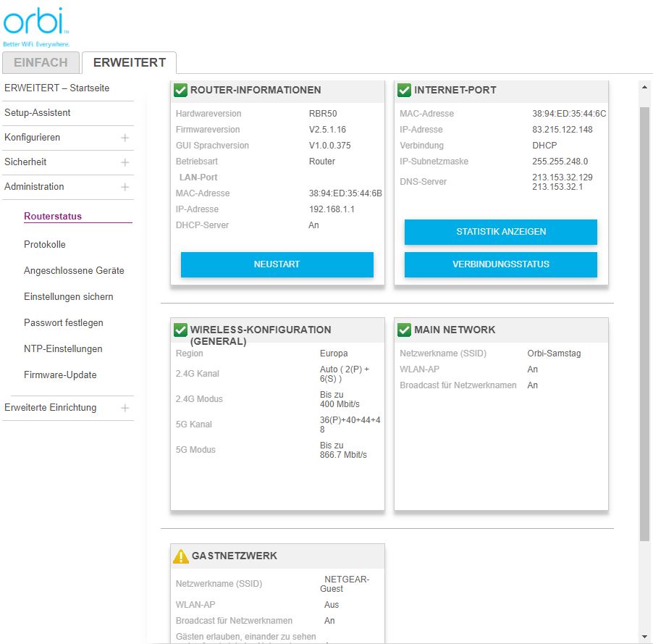Open the Setup-Assistent menu item
Screen dimensions: 653x644
[x=38, y=113]
